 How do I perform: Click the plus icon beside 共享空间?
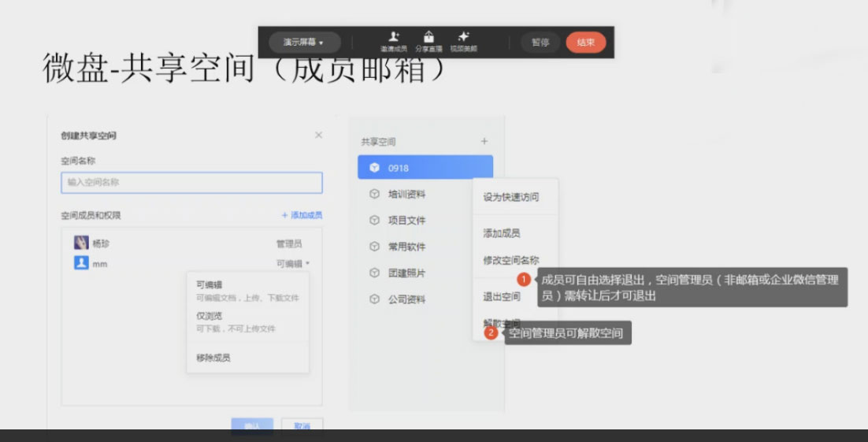(x=484, y=142)
